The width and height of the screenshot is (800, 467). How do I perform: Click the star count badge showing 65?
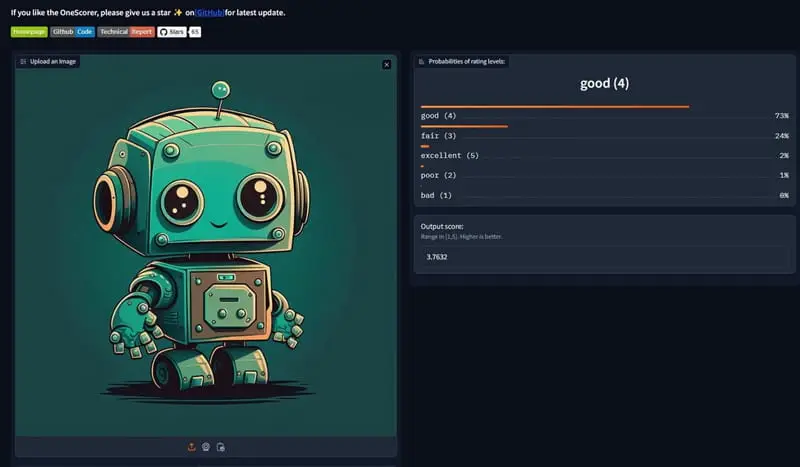195,32
